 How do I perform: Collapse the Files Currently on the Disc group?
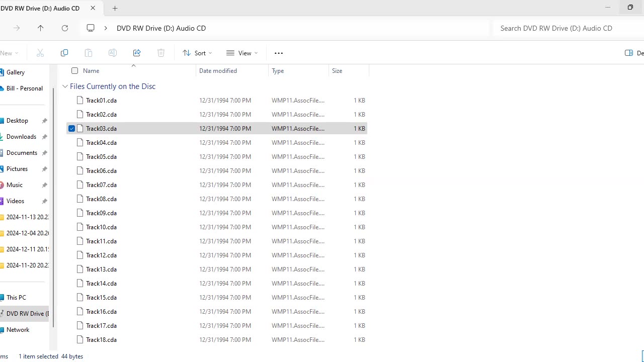[x=65, y=86]
